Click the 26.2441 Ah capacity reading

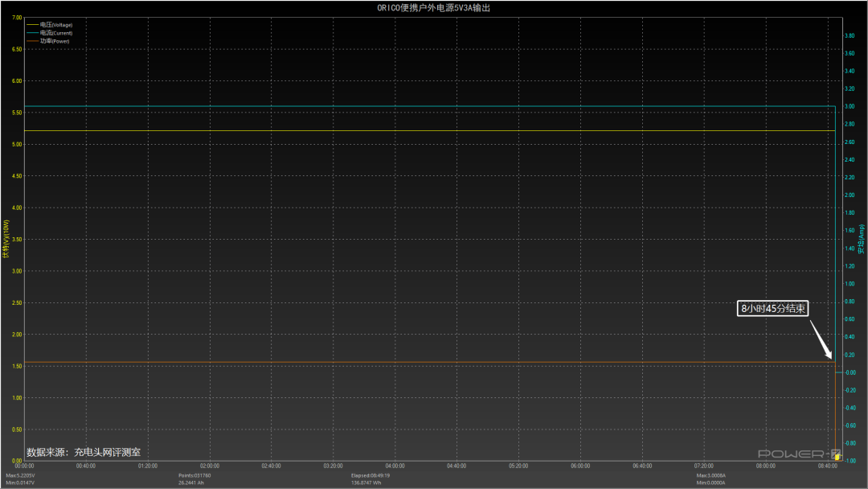[191, 483]
